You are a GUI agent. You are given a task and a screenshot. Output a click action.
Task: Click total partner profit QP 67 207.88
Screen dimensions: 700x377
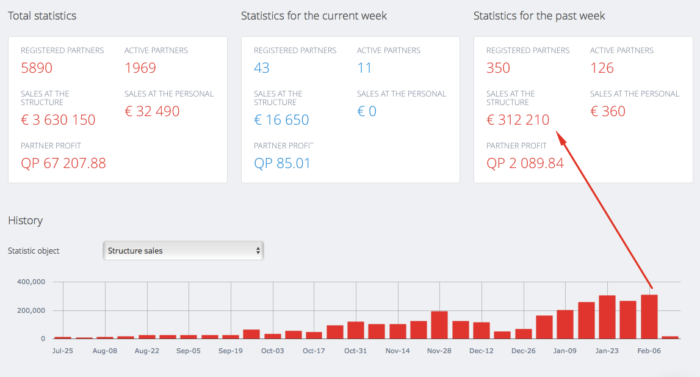point(63,163)
